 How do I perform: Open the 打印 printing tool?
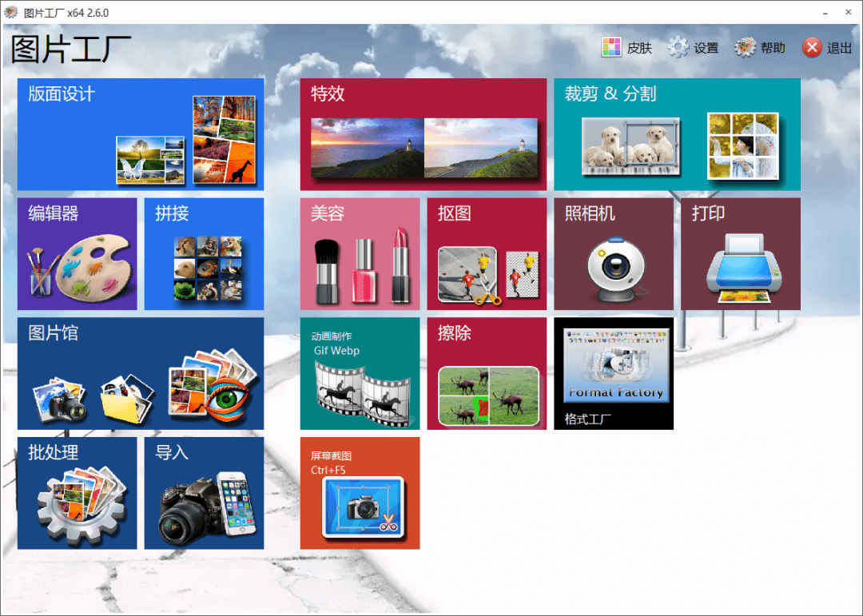[x=740, y=254]
